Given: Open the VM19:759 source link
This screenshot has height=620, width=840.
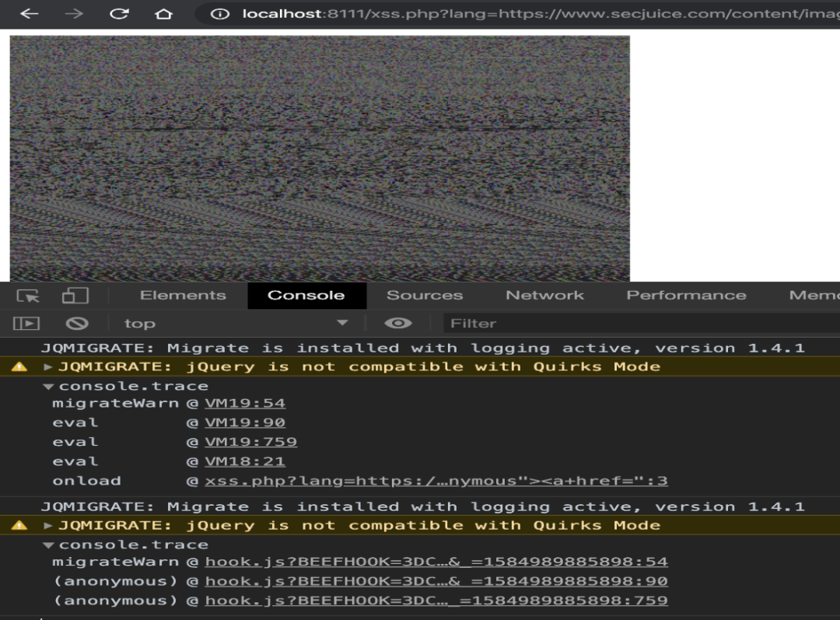Looking at the screenshot, I should (250, 442).
